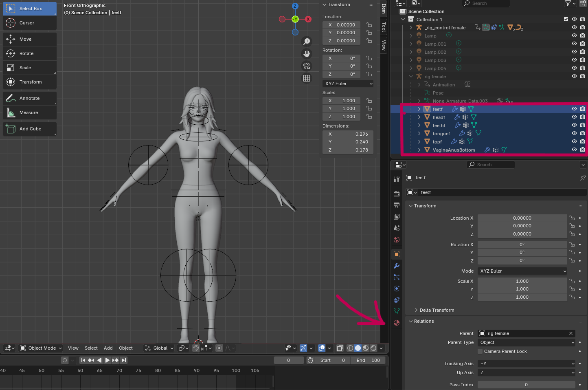The height and width of the screenshot is (390, 588).
Task: Jump to the next keyframe
Action: click(x=115, y=360)
